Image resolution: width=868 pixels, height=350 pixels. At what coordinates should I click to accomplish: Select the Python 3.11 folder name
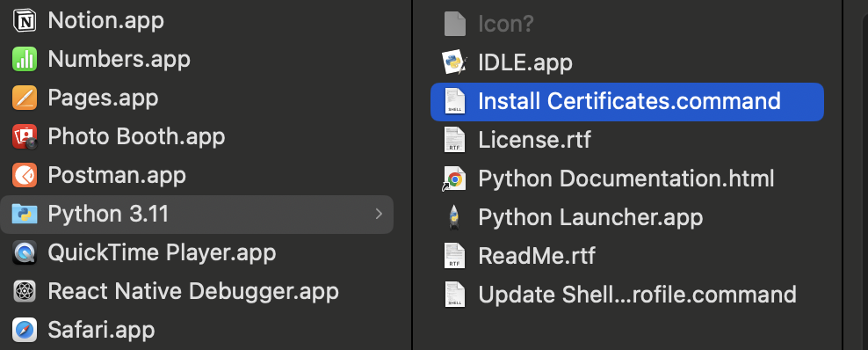[109, 215]
